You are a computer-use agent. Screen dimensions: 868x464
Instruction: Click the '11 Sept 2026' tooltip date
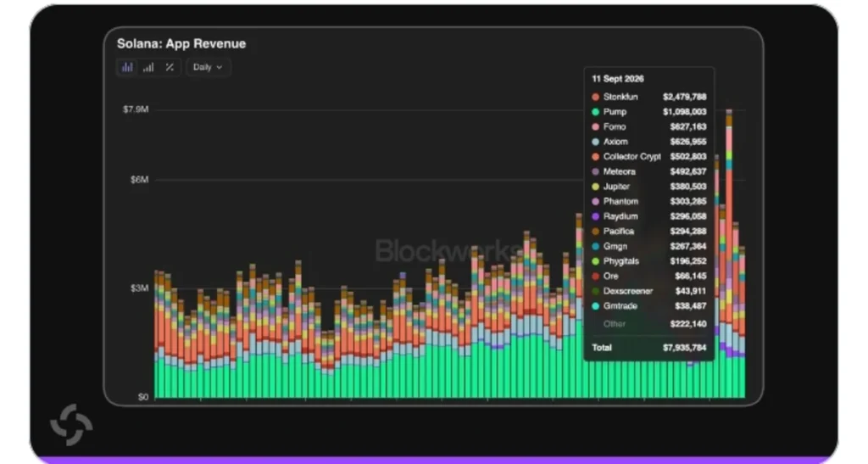pyautogui.click(x=618, y=79)
